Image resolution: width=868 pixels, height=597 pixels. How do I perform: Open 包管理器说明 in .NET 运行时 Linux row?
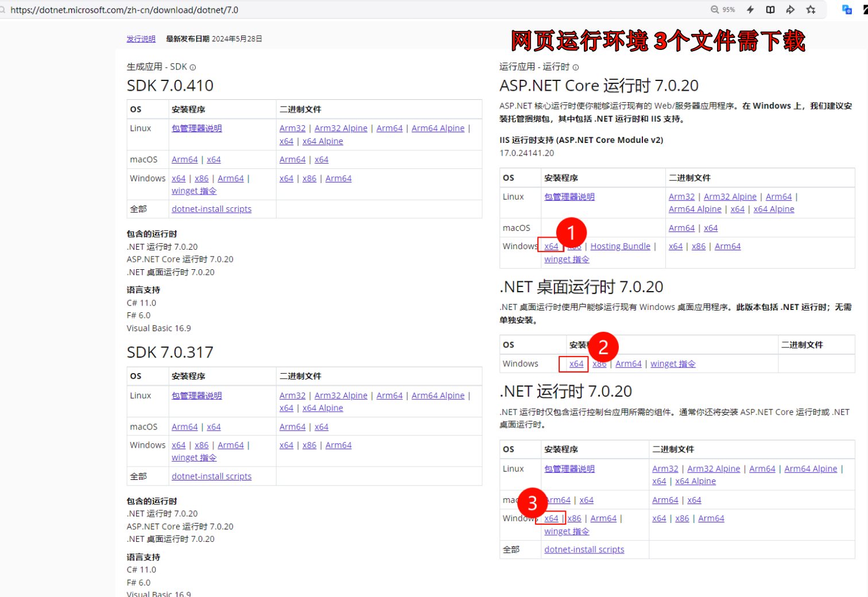[x=569, y=469]
